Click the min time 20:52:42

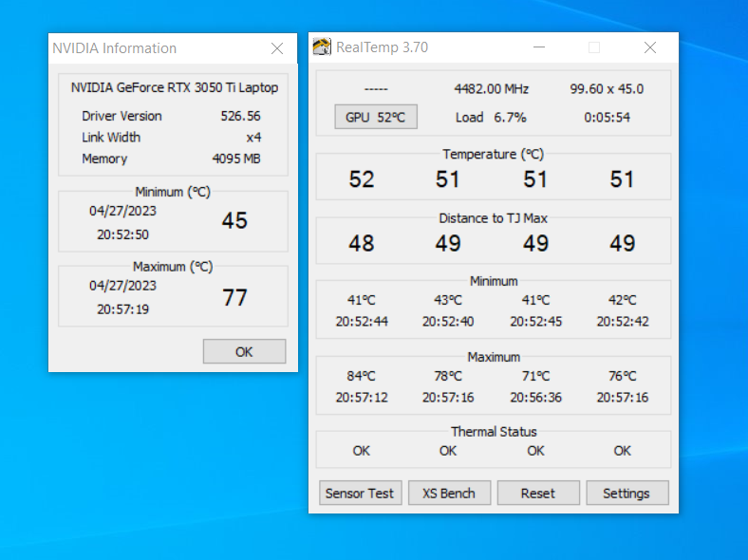[623, 322]
